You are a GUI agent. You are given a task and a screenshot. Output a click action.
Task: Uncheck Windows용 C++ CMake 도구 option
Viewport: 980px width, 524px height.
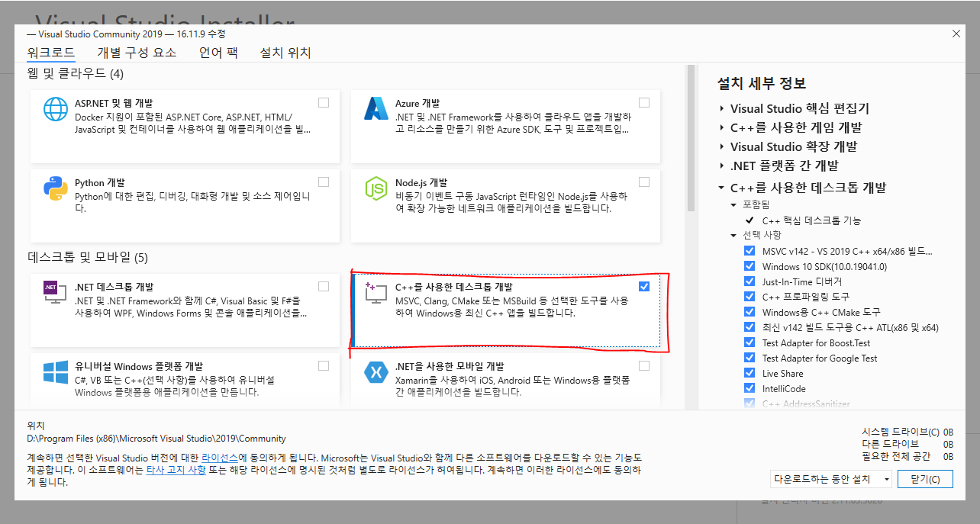[749, 312]
